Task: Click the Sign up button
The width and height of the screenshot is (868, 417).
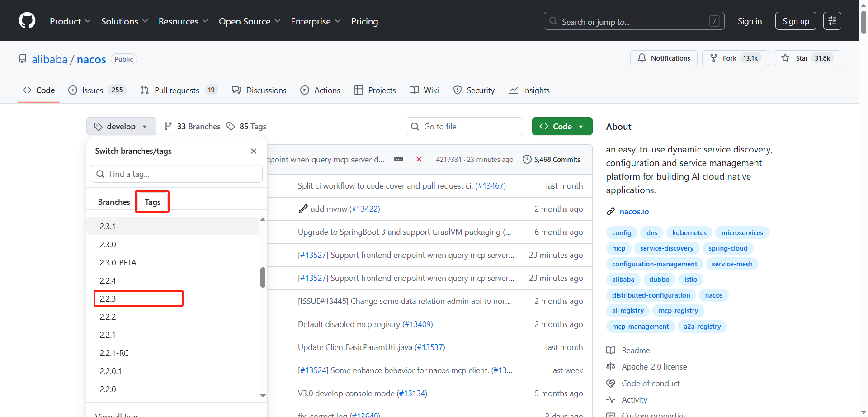Action: (x=796, y=21)
